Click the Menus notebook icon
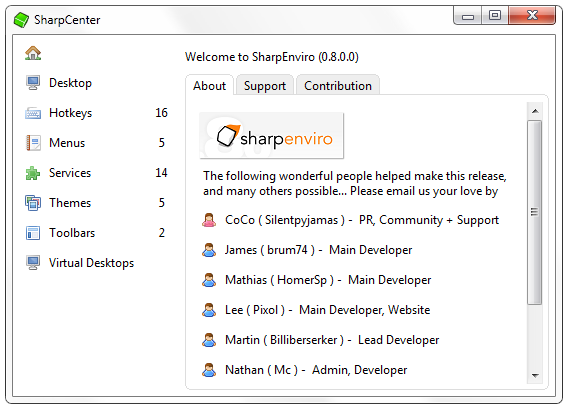 [x=33, y=143]
